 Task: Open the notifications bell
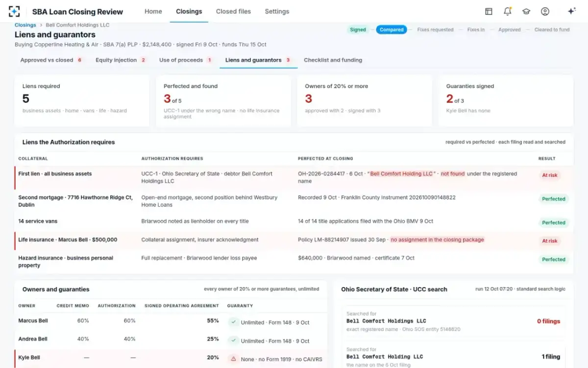[507, 11]
